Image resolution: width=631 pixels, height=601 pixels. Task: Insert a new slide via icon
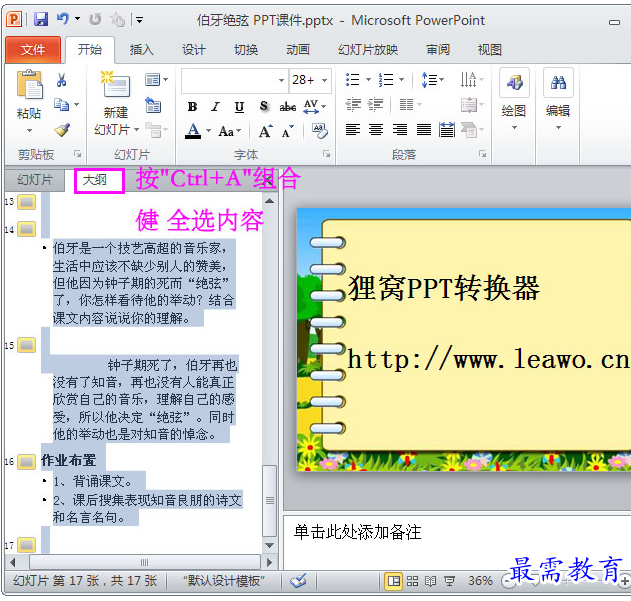coord(115,84)
